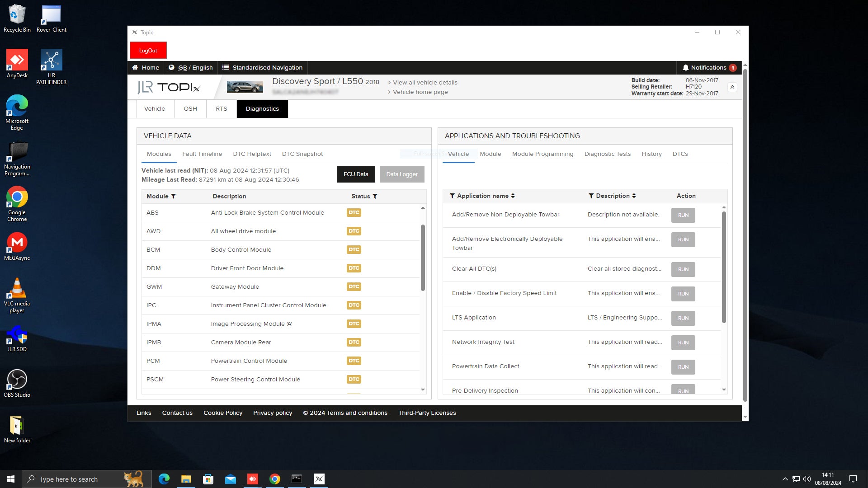Collapse the vehicle details banner chevron
Screen dimensions: 868x488
pos(732,87)
